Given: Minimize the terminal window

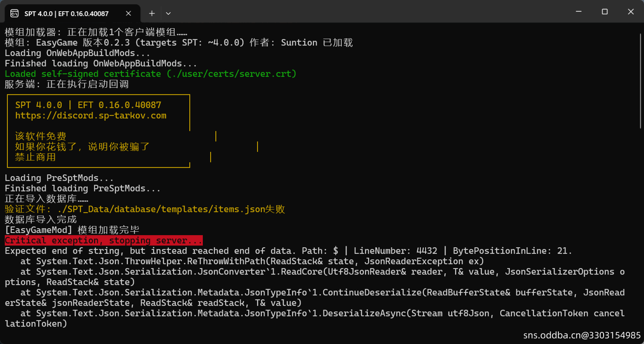Looking at the screenshot, I should pos(578,12).
